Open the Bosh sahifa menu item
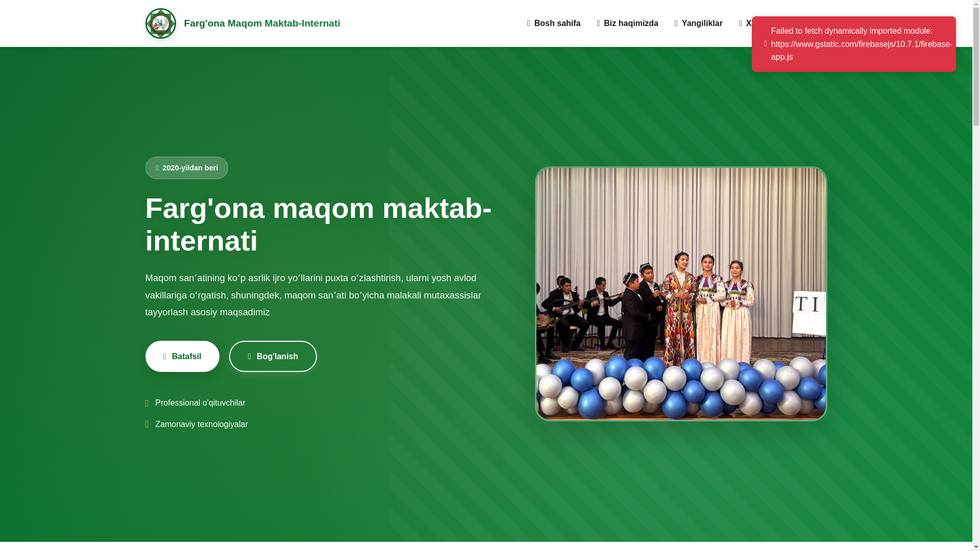The width and height of the screenshot is (980, 551). tap(554, 23)
